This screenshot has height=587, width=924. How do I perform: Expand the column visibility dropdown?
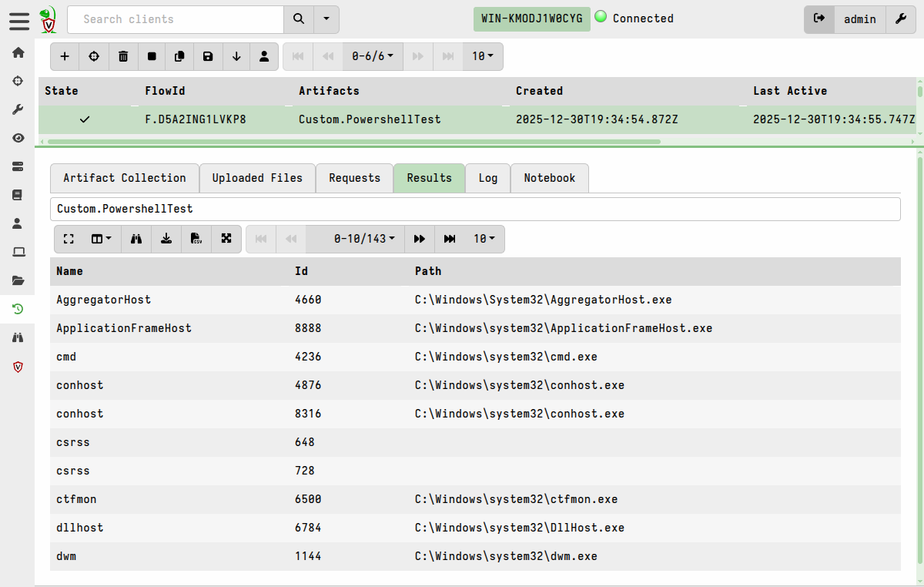click(x=99, y=239)
